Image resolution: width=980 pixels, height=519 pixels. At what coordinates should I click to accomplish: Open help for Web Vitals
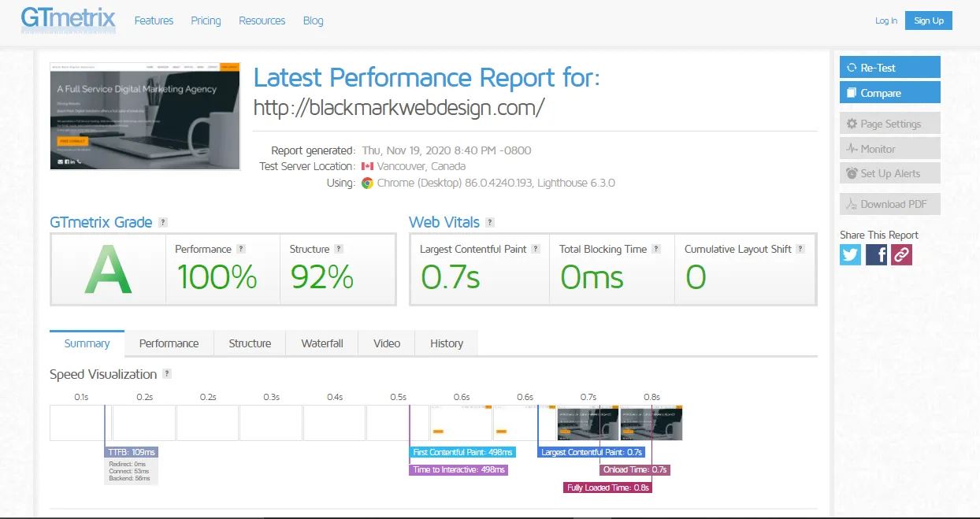click(x=490, y=223)
